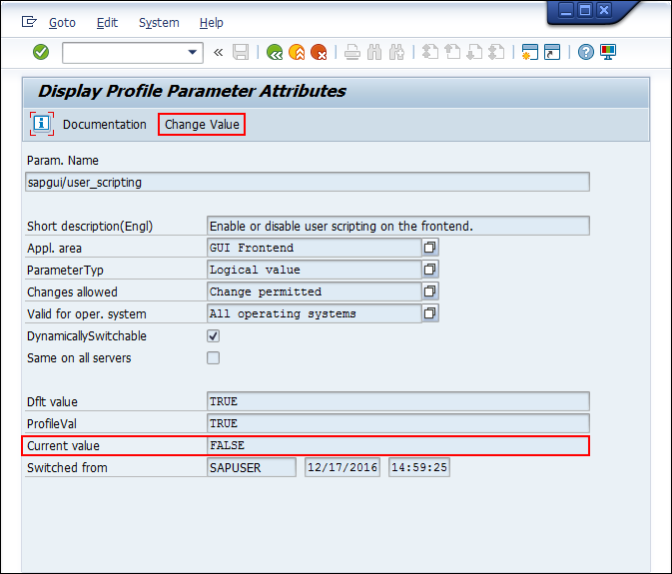Viewport: 672px width, 574px height.
Task: Toggle the Same on all servers checkbox
Action: (213, 358)
